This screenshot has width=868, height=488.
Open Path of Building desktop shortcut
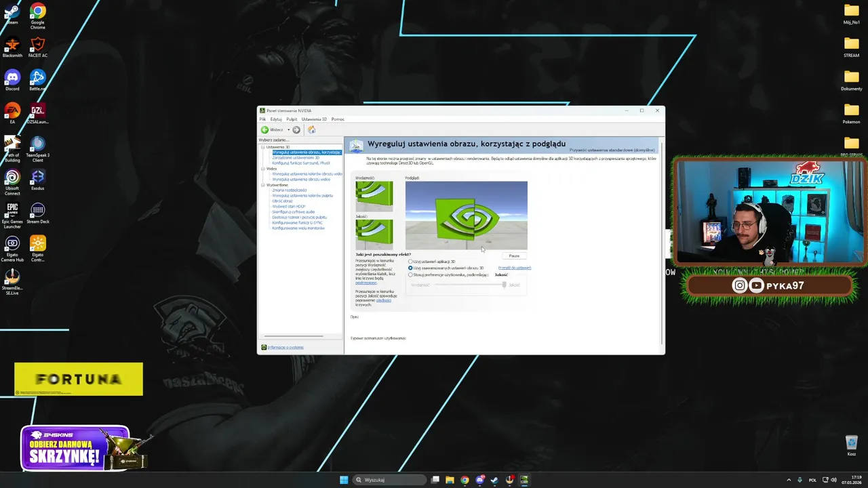click(x=12, y=148)
